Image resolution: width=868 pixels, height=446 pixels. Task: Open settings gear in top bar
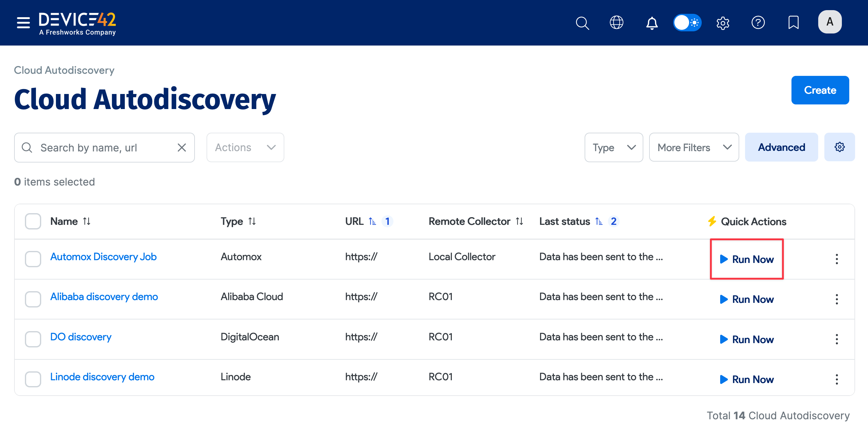coord(722,23)
